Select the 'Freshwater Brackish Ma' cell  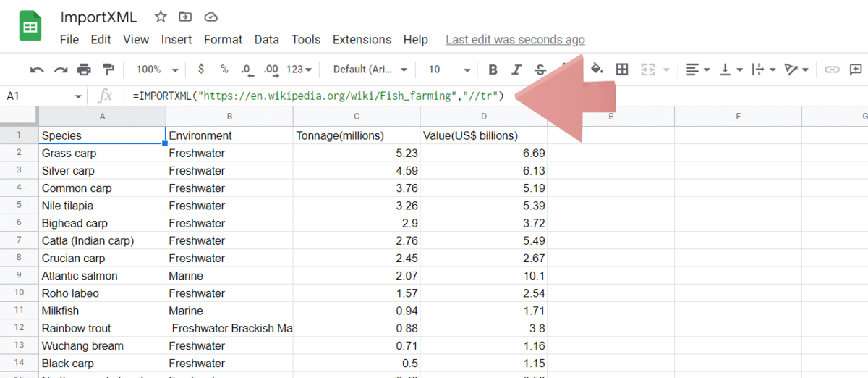point(229,328)
